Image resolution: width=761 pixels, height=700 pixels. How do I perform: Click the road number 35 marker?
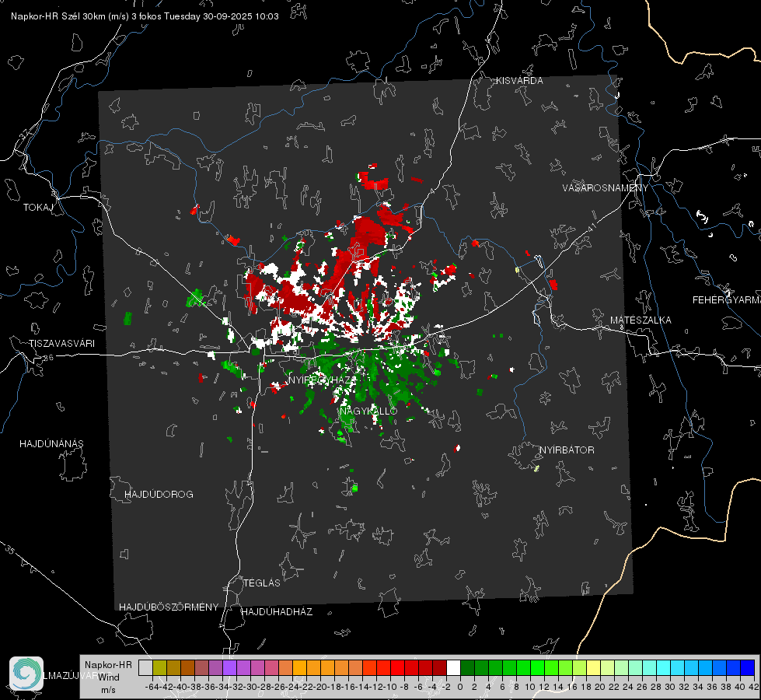(x=10, y=551)
